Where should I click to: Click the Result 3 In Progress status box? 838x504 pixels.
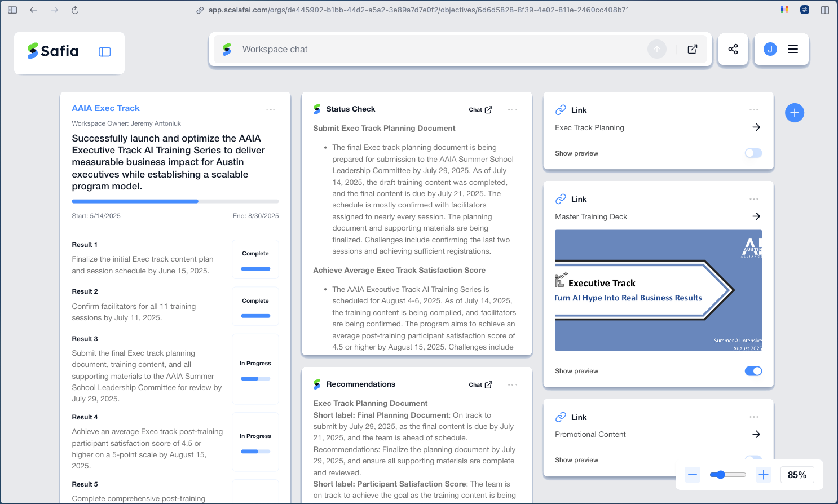255,369
